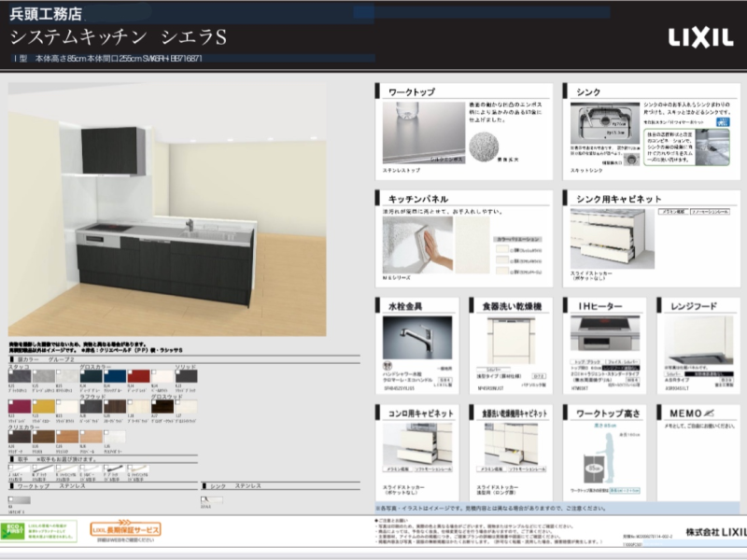Click the 取手 section label
Viewport: 747px width, 560px height.
pos(22,459)
